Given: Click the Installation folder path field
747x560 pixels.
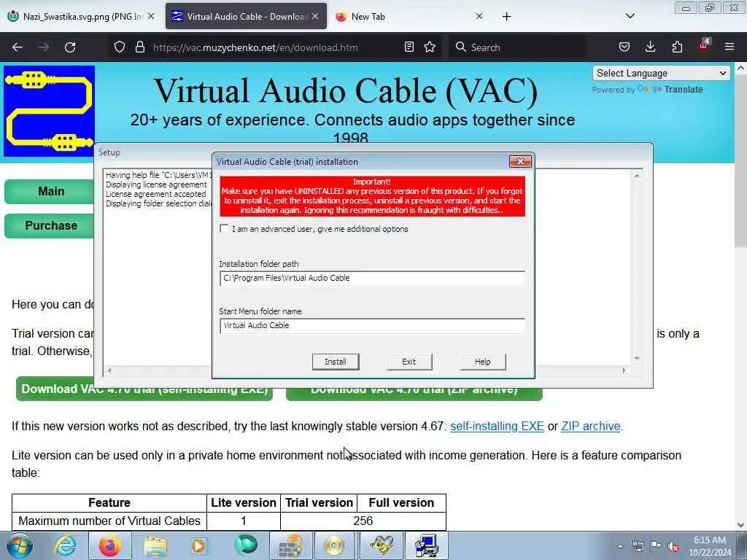Looking at the screenshot, I should (x=372, y=278).
